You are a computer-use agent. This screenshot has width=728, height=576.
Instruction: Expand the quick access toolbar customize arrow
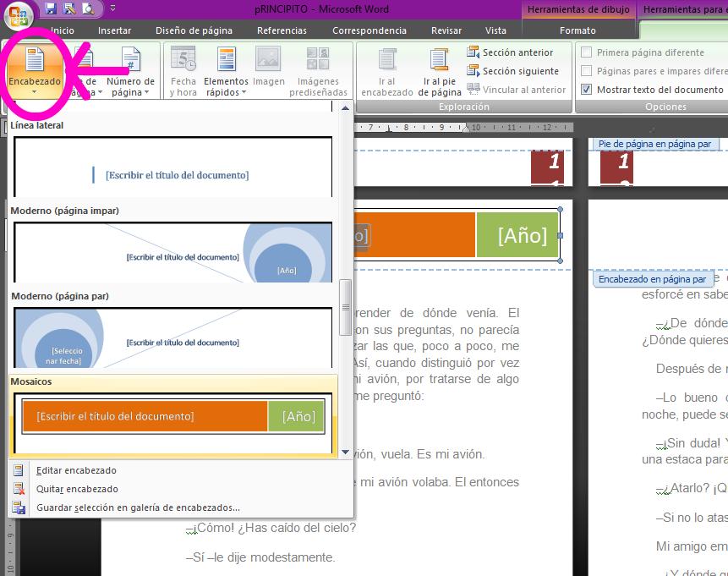coord(113,9)
